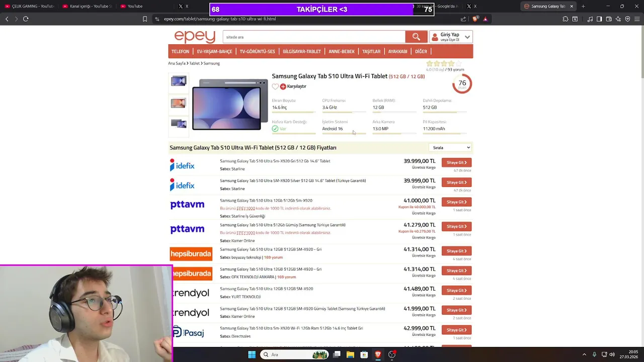Expand the Giriş Yap account dropdown arrow

pos(467,37)
